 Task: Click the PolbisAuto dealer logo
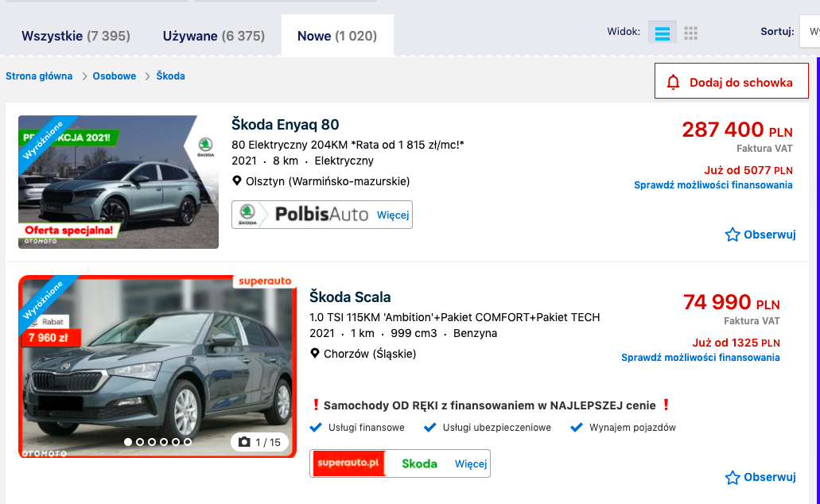click(303, 215)
